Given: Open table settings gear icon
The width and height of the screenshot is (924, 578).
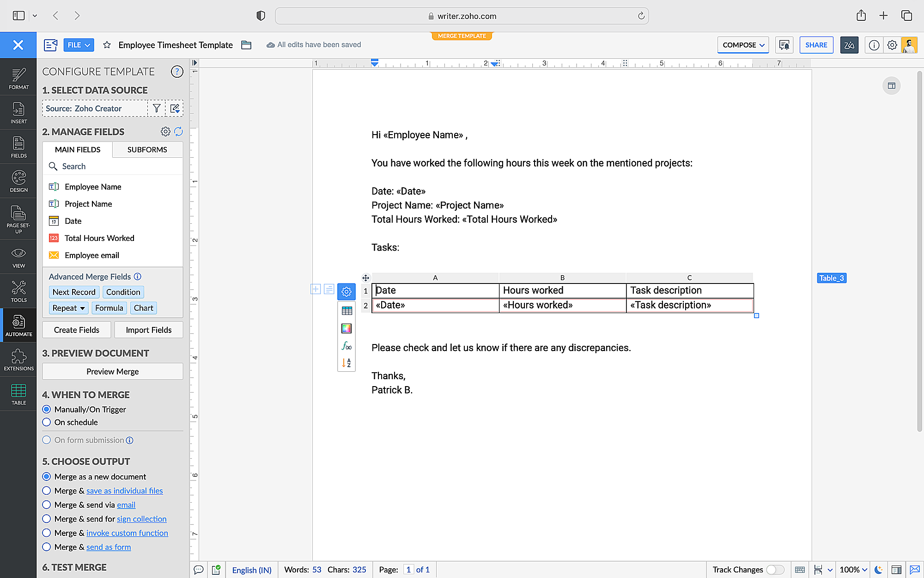Looking at the screenshot, I should pyautogui.click(x=346, y=292).
